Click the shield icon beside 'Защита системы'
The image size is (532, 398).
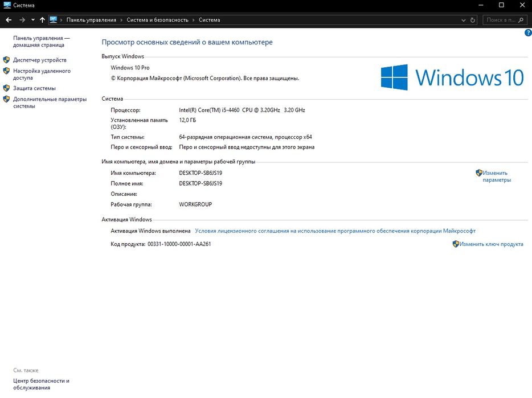coord(6,88)
